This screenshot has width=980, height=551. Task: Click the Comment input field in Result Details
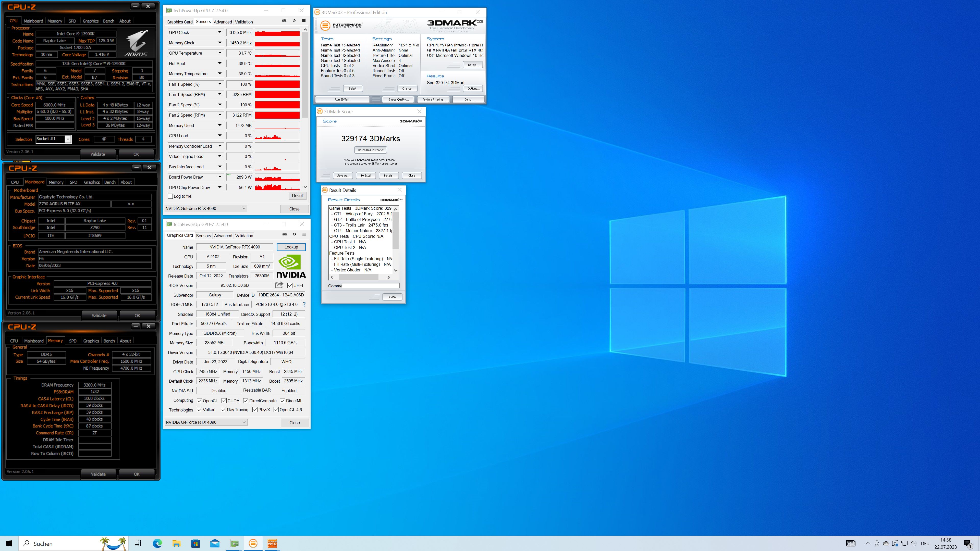(371, 286)
